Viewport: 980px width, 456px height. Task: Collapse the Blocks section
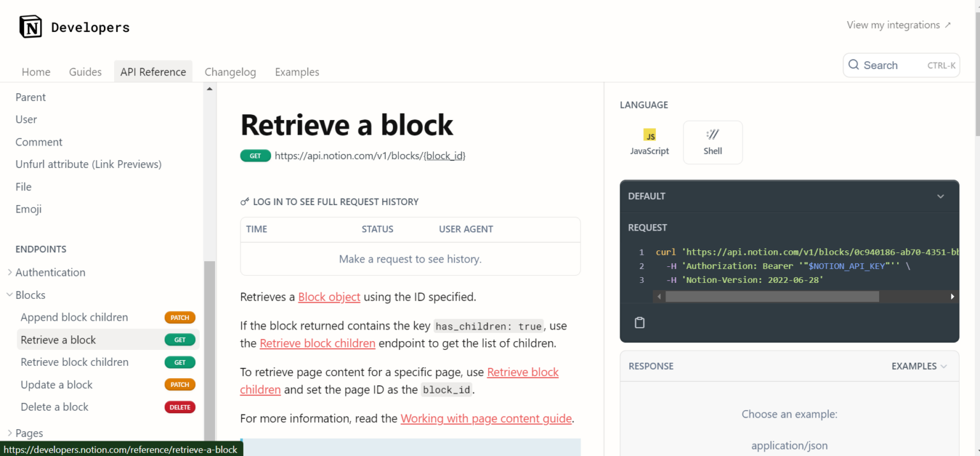click(x=10, y=295)
